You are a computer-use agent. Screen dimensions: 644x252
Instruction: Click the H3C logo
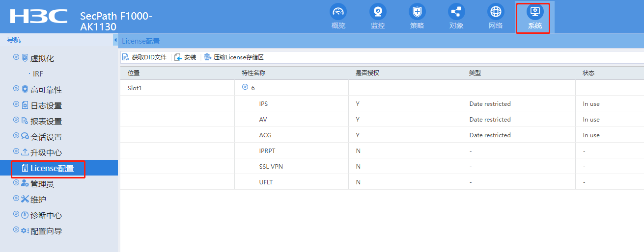[x=39, y=17]
